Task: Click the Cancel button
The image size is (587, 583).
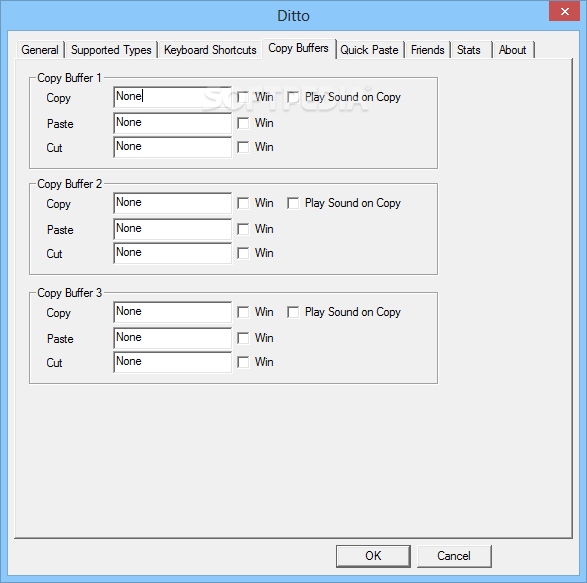Action: (x=454, y=556)
